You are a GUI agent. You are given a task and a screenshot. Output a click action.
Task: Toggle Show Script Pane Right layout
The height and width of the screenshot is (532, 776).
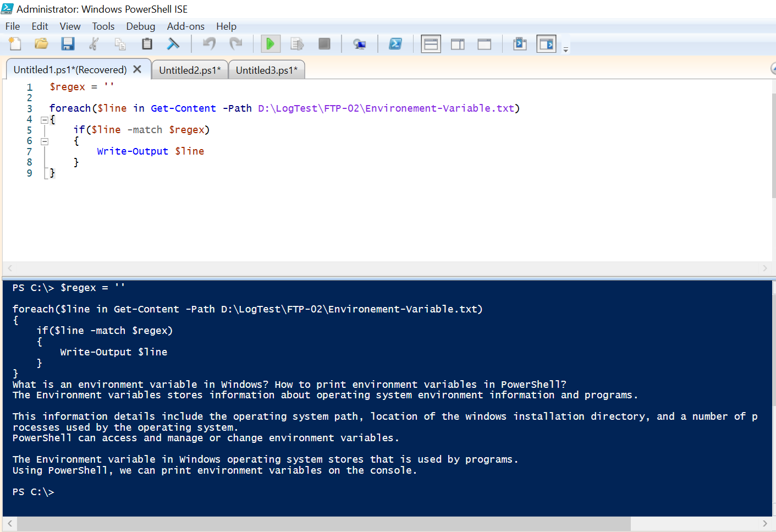tap(457, 43)
